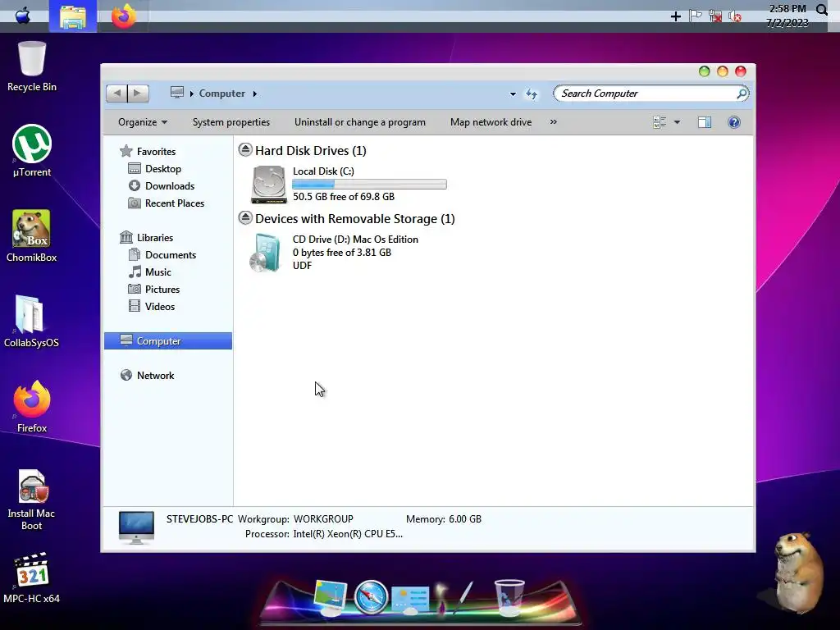Open the Apple logo start menu
840x630 pixels.
pyautogui.click(x=22, y=16)
